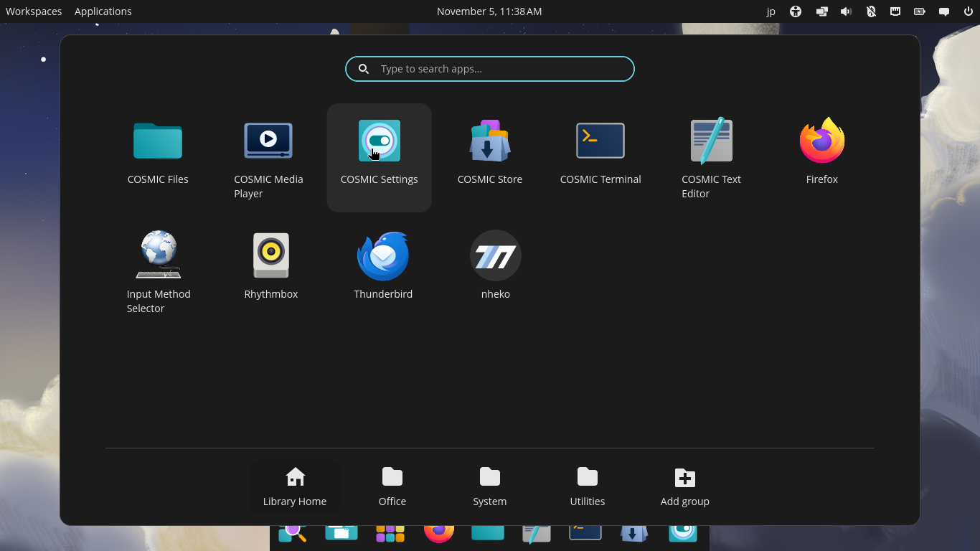Screen dimensions: 980x551
Task: Open the sound volume applet
Action: click(x=846, y=11)
